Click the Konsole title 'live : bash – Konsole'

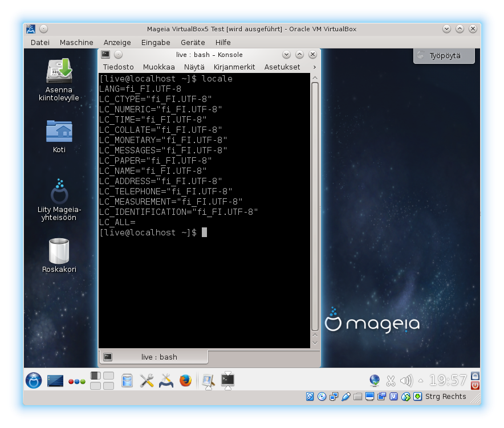coord(209,55)
